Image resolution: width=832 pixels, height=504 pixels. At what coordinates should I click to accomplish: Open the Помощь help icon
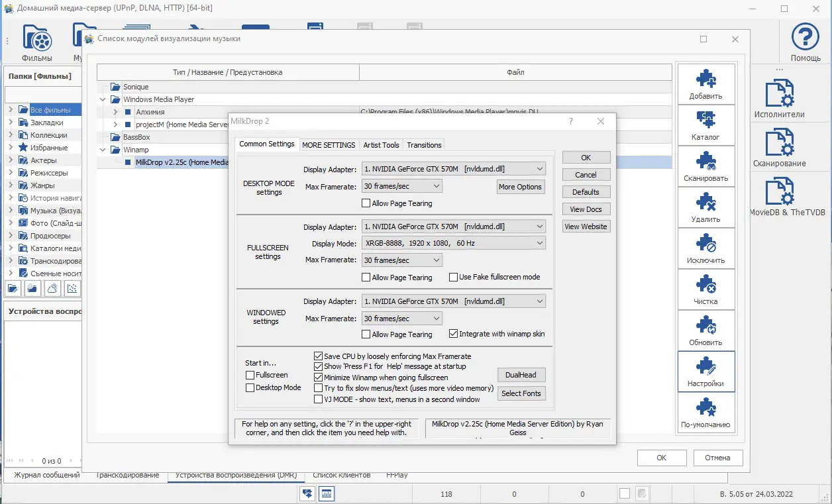click(806, 37)
